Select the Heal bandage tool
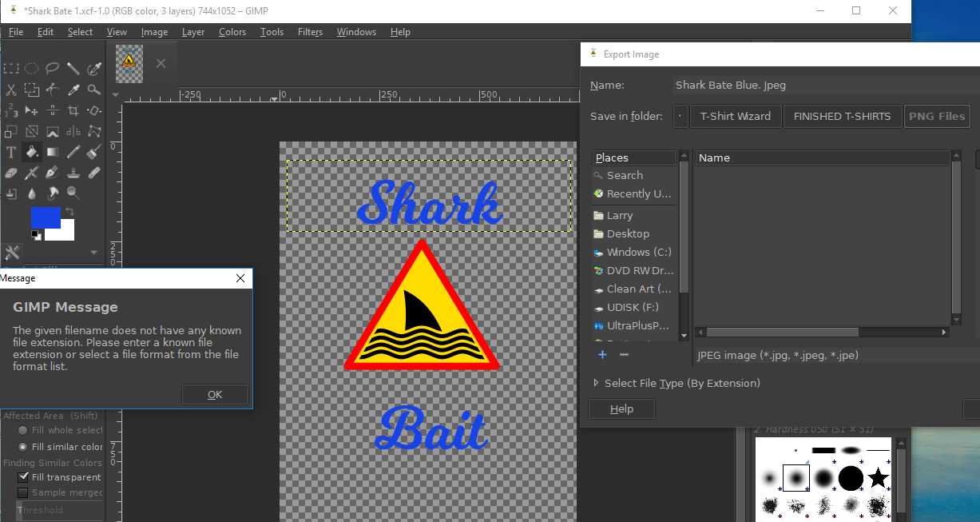Screen dimensions: 980x522 coord(94,172)
